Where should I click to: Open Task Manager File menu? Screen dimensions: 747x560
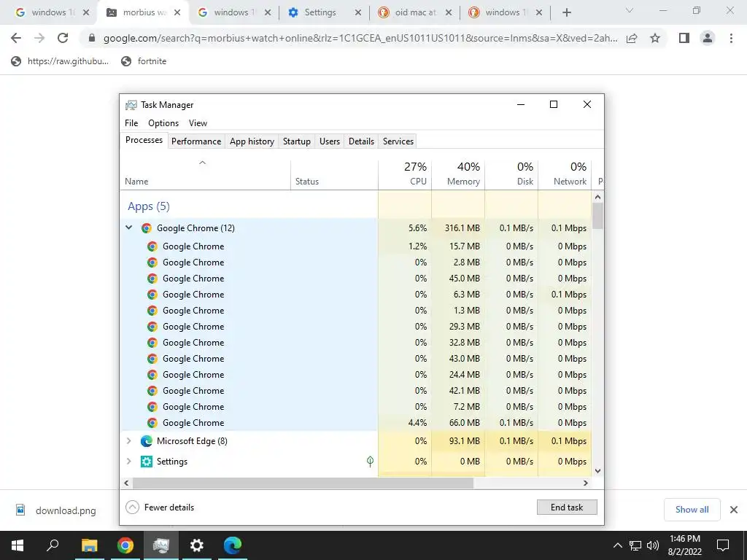pyautogui.click(x=131, y=122)
